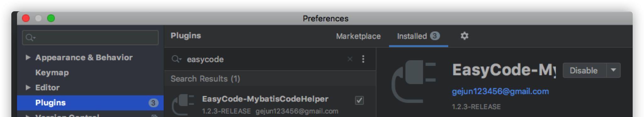Click the Installed tab count badge

435,36
